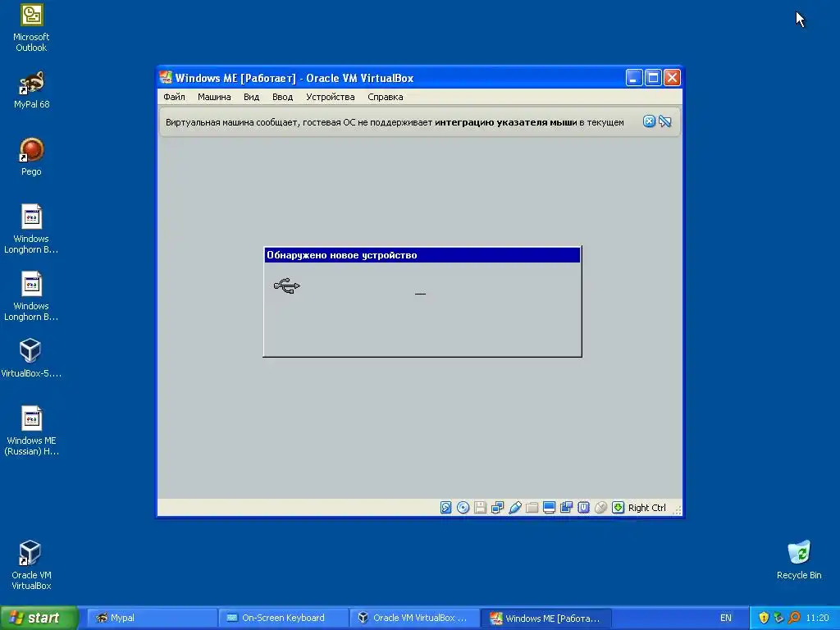
Task: Click the USB devices status icon
Action: point(515,507)
